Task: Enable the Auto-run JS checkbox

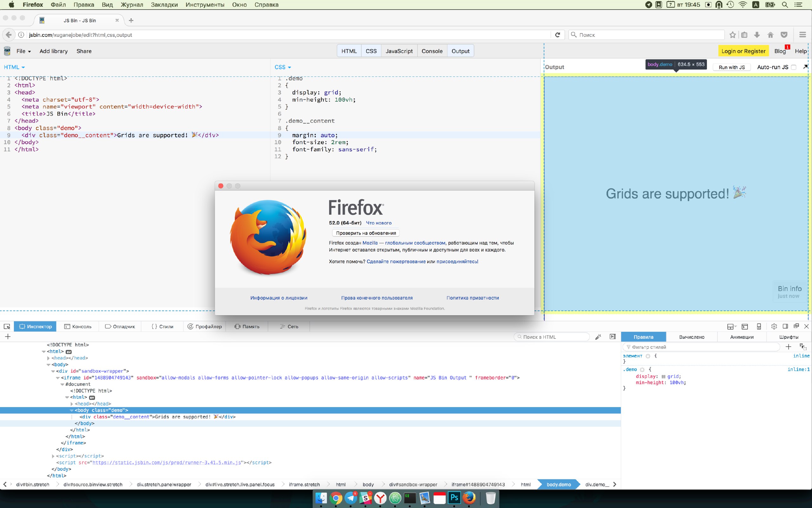Action: 794,67
